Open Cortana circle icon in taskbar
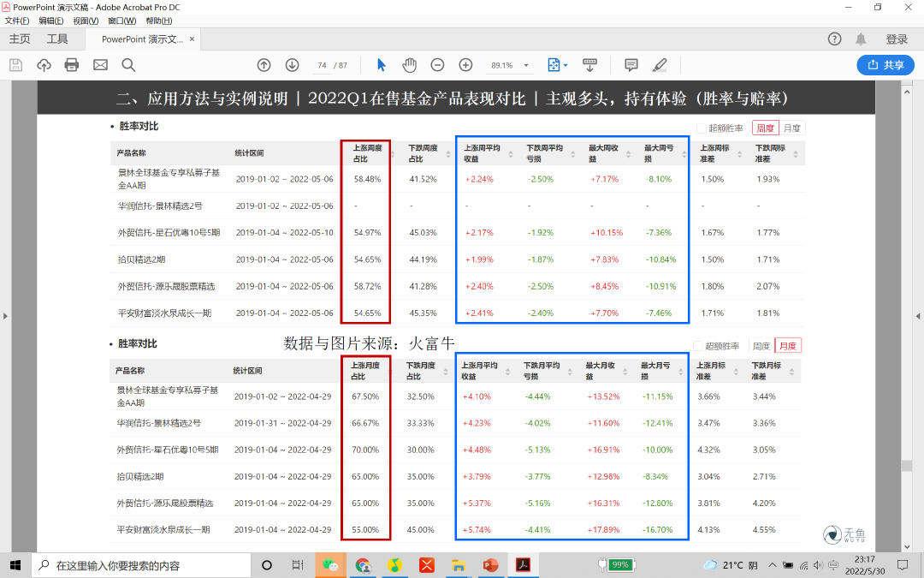924x578 pixels. click(266, 565)
